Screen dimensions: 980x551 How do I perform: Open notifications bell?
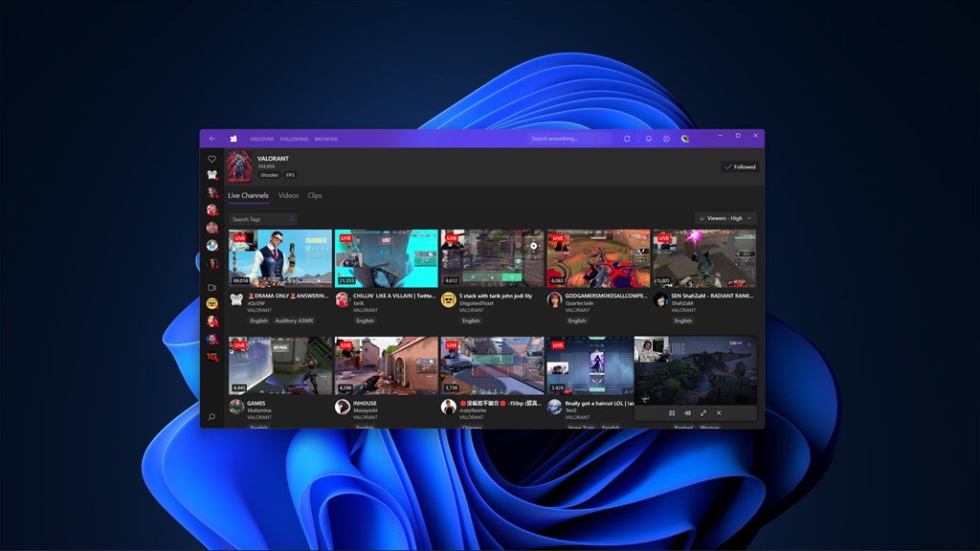[648, 139]
